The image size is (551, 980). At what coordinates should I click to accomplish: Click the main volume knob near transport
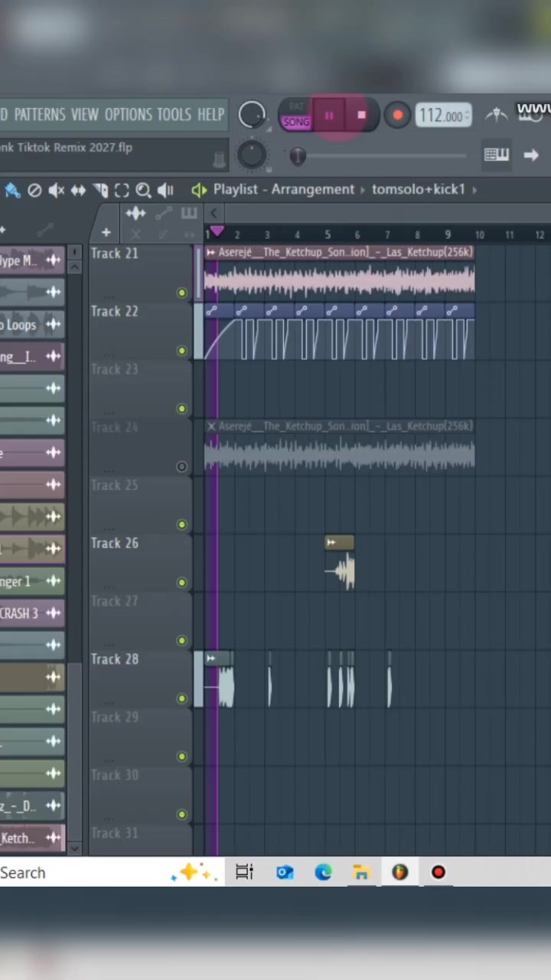252,116
